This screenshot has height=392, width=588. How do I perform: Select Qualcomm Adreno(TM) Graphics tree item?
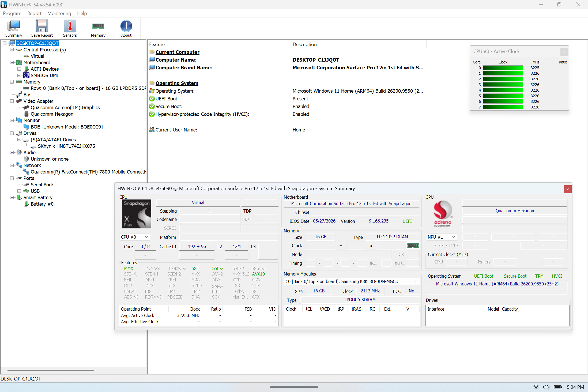pos(65,107)
